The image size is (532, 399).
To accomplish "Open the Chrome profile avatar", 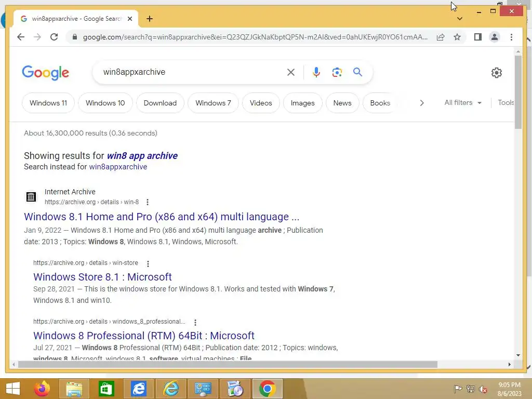I will [495, 37].
